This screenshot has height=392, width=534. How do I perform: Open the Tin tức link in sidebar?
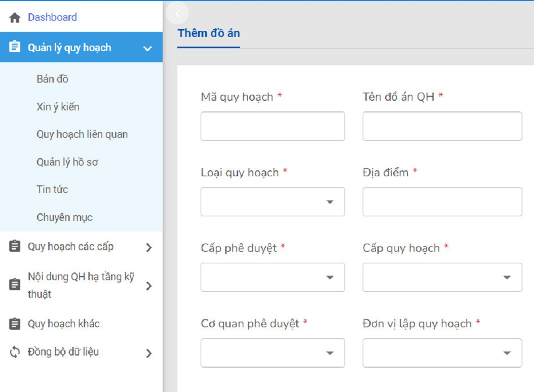point(52,189)
